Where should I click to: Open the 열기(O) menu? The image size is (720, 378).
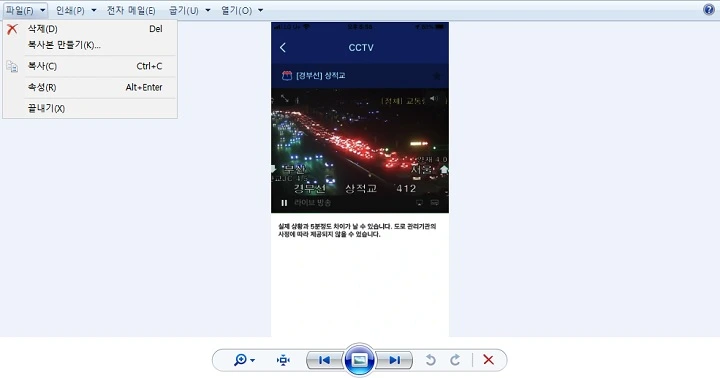point(236,10)
